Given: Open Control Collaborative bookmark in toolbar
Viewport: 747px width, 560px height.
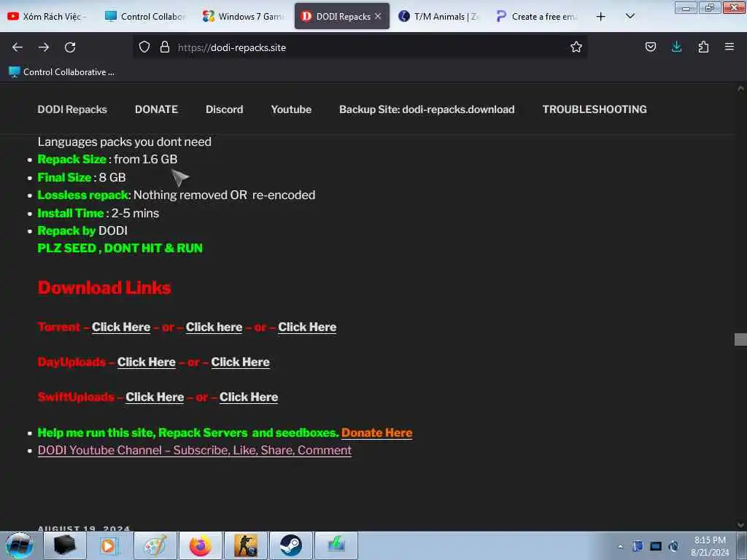Looking at the screenshot, I should tap(61, 72).
